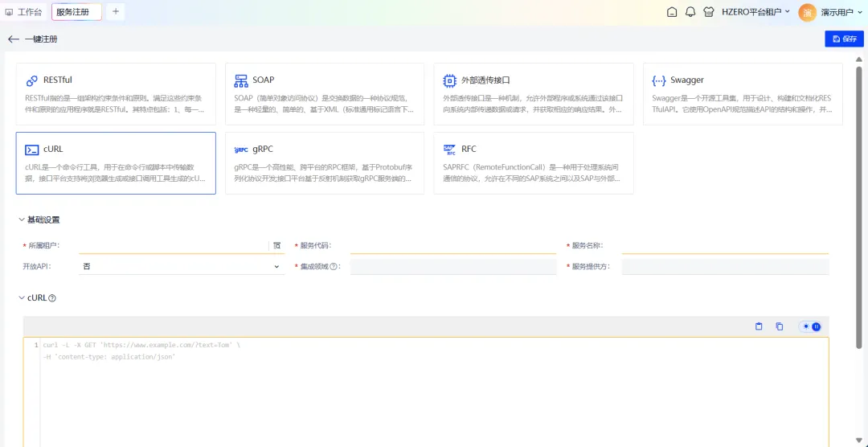Click the orange user avatar

pyautogui.click(x=807, y=12)
